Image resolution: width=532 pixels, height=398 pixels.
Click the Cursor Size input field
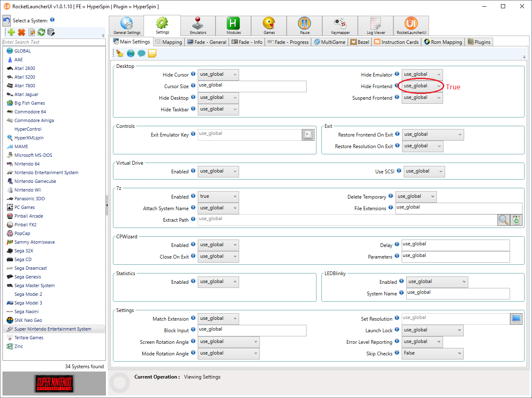(x=252, y=86)
